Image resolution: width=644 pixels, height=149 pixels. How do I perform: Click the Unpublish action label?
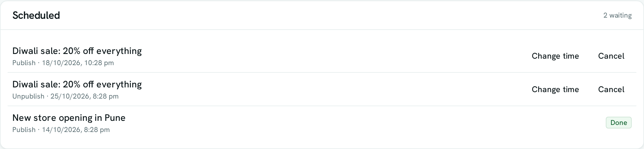click(28, 96)
